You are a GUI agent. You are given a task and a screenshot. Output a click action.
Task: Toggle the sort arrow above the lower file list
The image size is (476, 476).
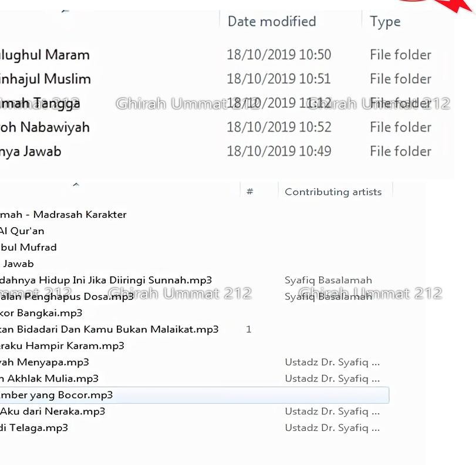tap(76, 184)
